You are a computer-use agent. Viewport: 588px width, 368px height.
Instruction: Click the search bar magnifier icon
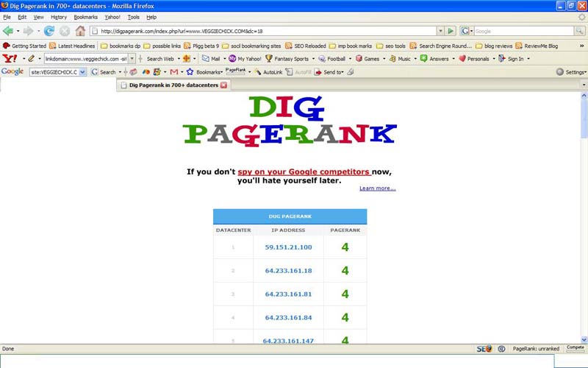[579, 31]
